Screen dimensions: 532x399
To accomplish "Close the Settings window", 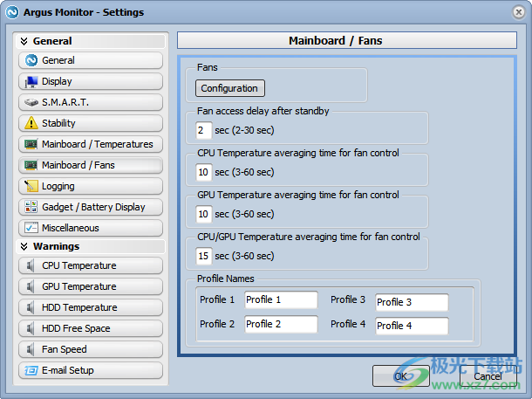I will (518, 12).
